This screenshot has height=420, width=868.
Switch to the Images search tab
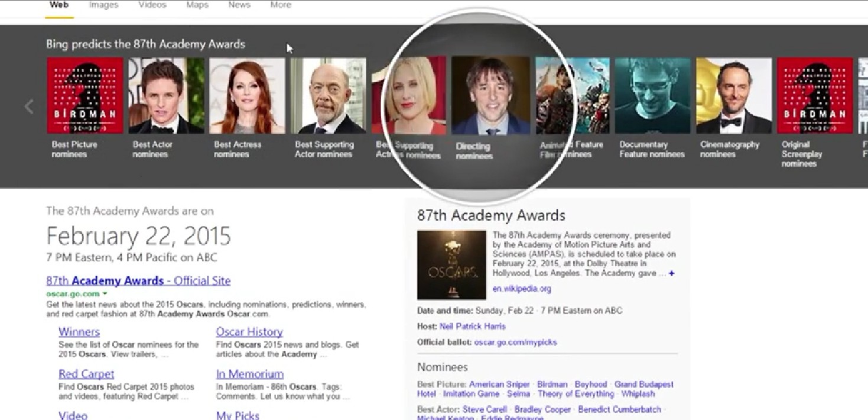(x=103, y=5)
